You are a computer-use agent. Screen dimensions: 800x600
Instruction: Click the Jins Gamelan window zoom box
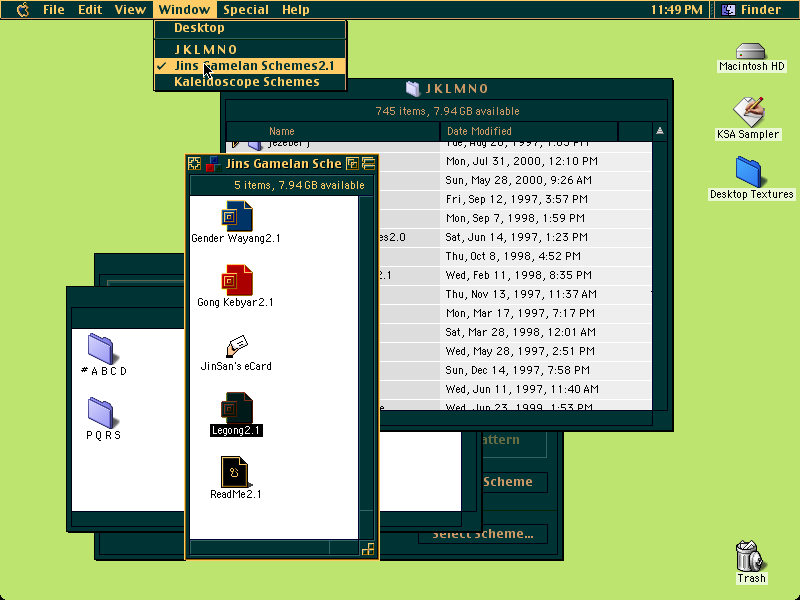(353, 164)
